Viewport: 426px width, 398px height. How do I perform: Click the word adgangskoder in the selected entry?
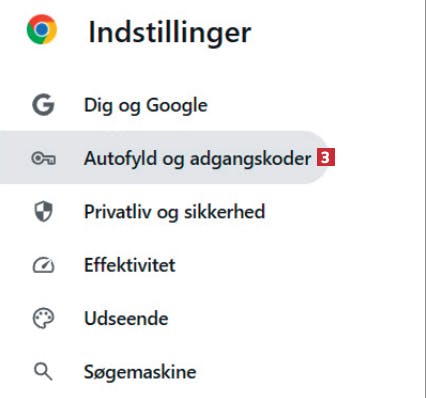click(250, 159)
